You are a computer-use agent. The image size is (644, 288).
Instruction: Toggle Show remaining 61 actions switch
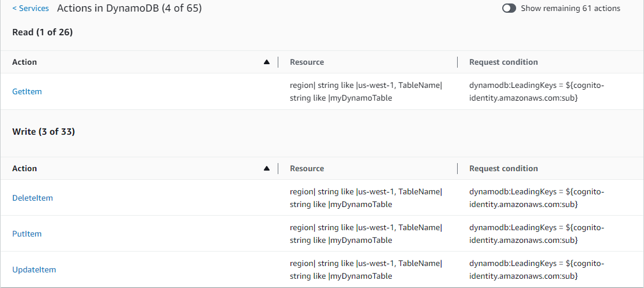(x=509, y=9)
